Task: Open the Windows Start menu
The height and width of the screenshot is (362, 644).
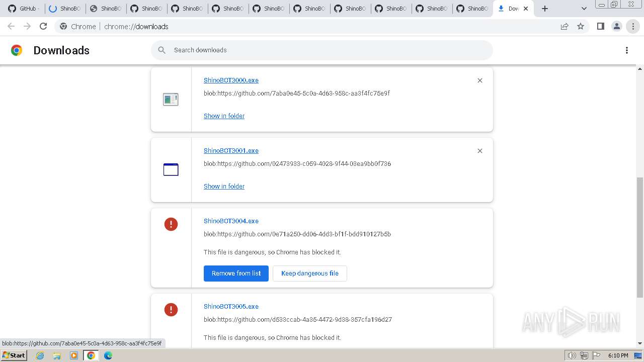Action: (x=14, y=355)
